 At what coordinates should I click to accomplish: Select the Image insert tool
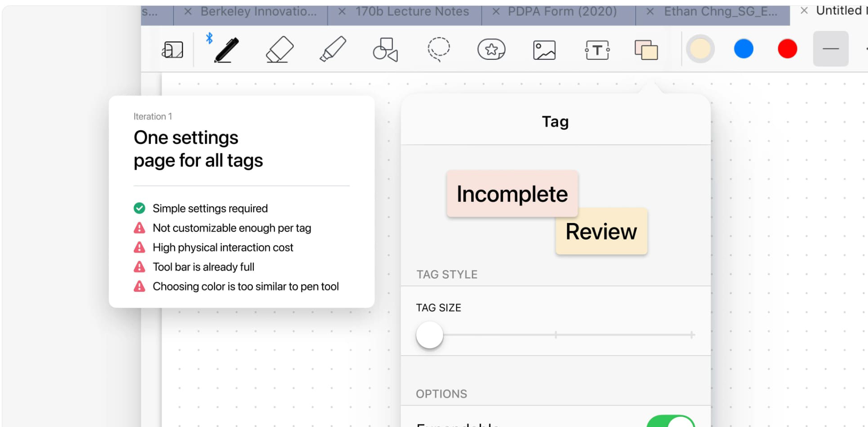[544, 50]
